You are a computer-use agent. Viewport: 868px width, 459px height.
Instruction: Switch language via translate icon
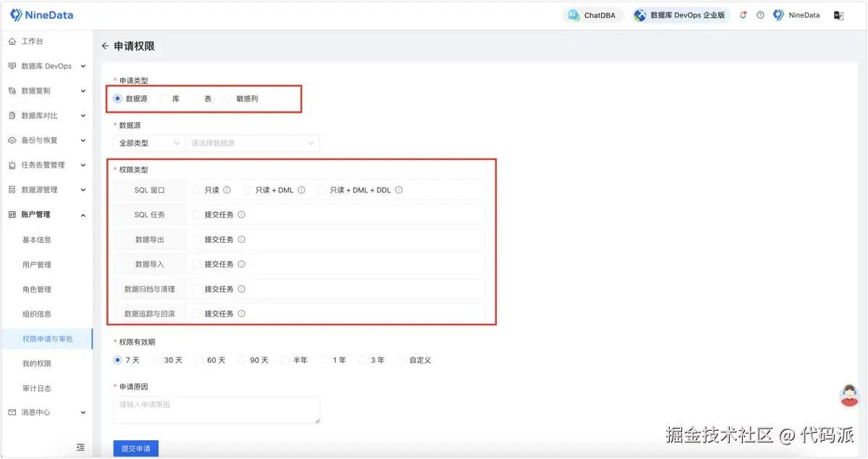point(838,15)
